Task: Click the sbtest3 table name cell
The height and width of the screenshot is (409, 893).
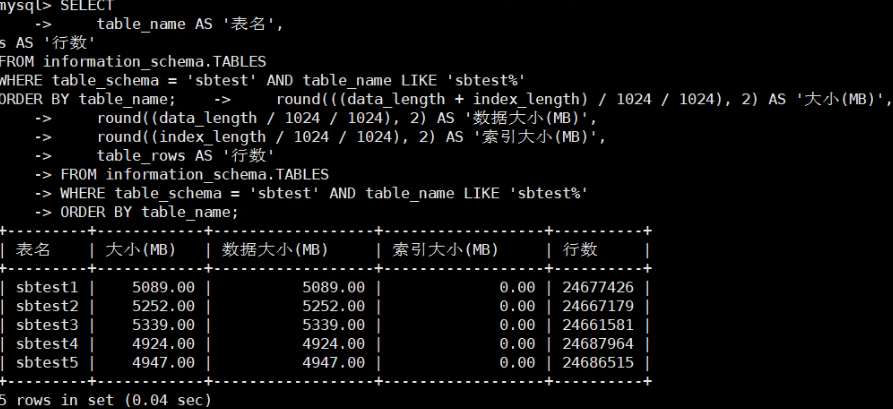Action: tap(46, 324)
